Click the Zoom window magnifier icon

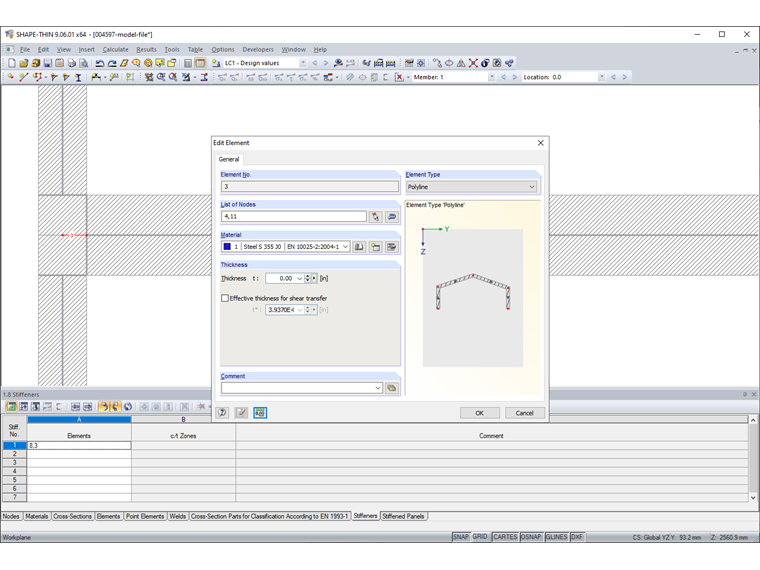click(161, 77)
